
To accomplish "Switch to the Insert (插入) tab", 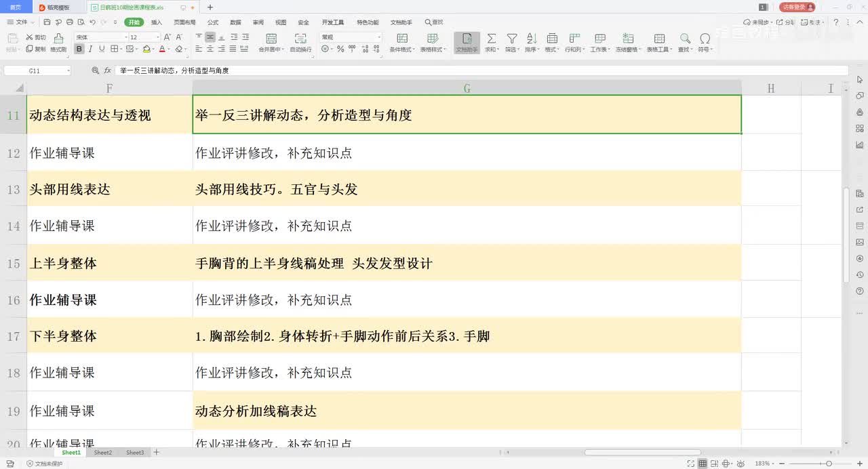I will 157,22.
